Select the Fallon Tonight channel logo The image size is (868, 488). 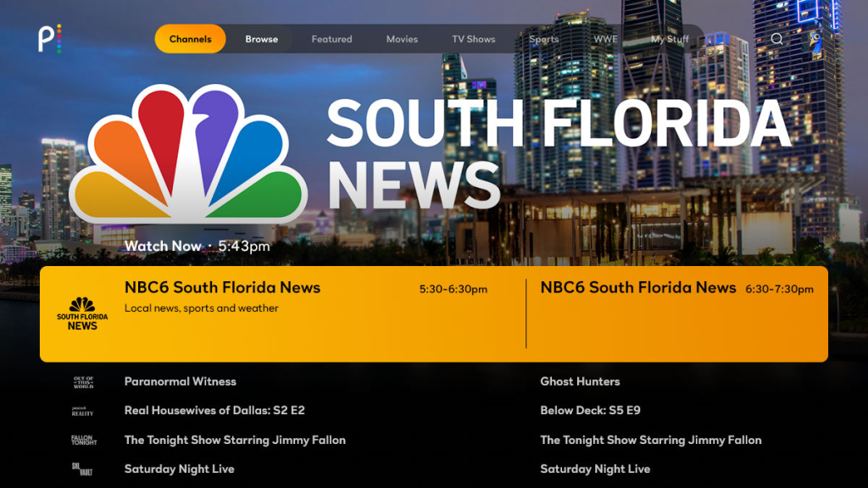(x=84, y=441)
